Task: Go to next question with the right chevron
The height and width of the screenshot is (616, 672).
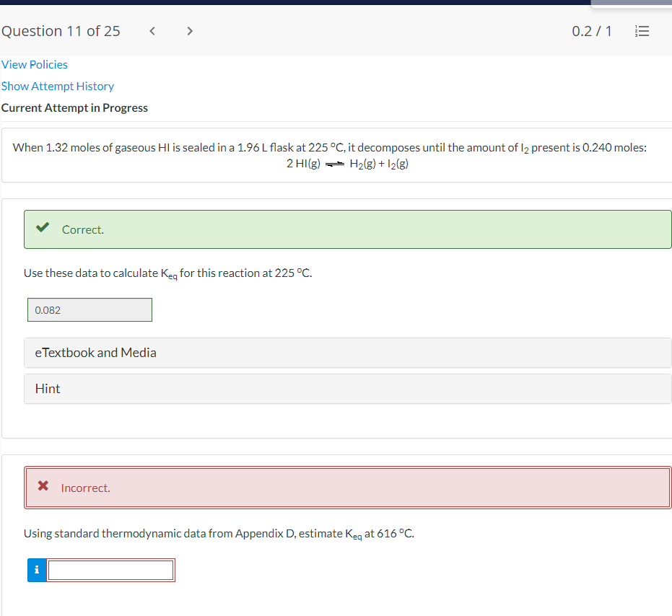Action: (x=189, y=31)
